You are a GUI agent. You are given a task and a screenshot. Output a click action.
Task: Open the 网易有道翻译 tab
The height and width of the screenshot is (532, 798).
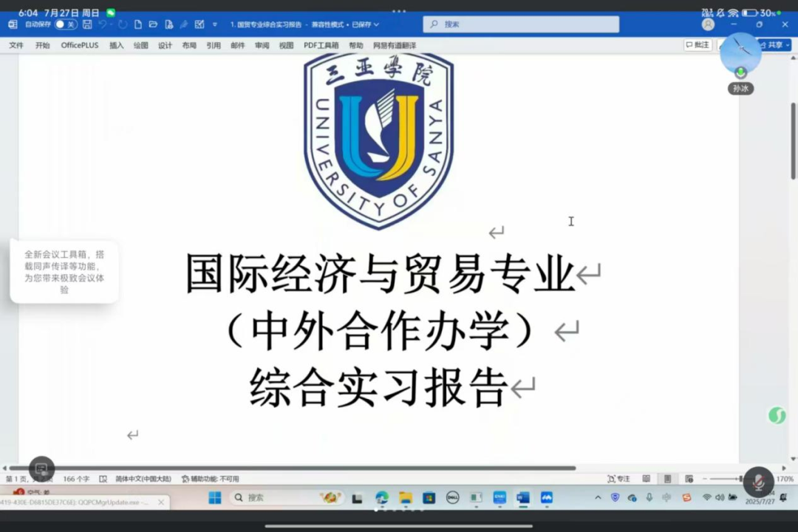(395, 45)
